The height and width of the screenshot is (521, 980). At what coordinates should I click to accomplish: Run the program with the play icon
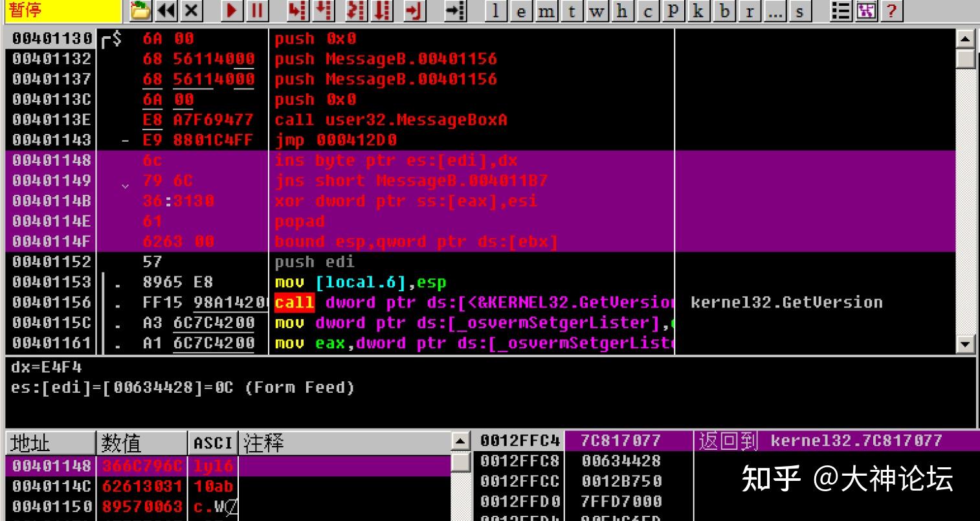[x=232, y=11]
